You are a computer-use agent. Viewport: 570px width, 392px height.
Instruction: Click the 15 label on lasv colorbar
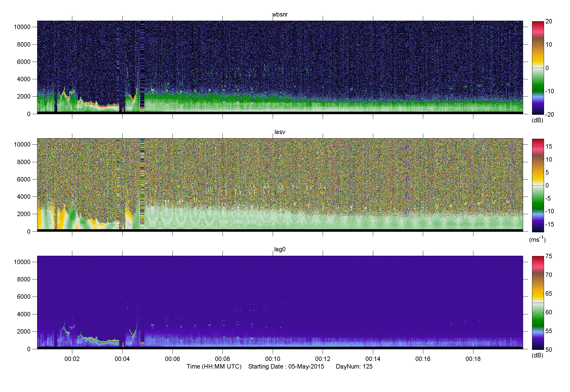549,147
